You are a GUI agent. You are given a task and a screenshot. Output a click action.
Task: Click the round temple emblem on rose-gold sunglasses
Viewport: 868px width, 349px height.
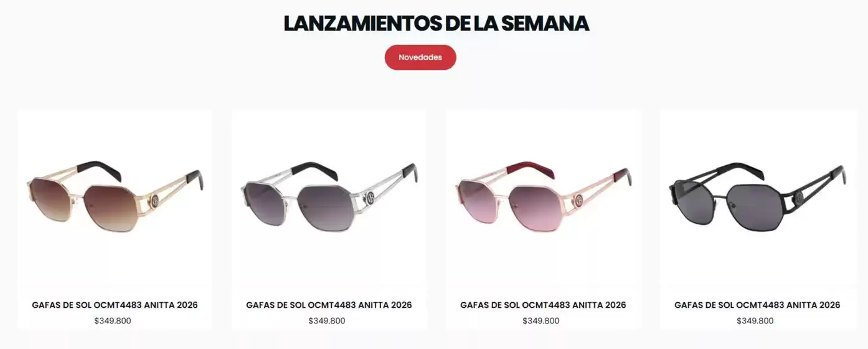click(x=578, y=200)
